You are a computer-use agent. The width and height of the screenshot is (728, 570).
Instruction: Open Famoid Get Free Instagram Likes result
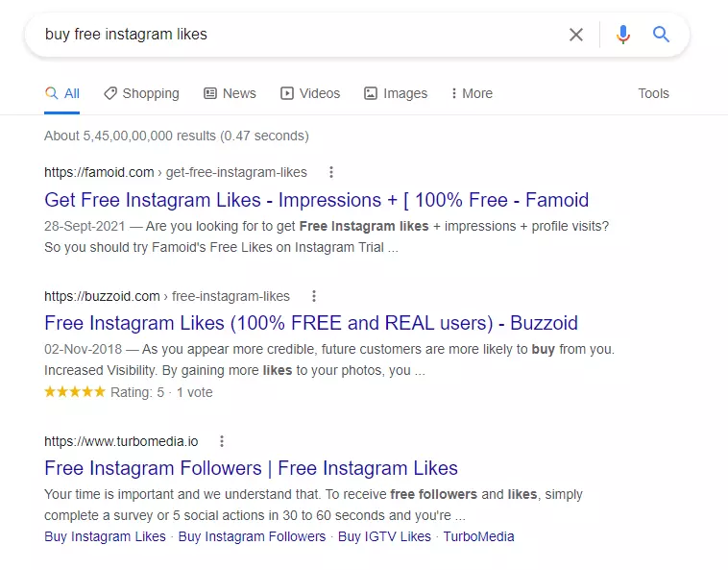pos(316,200)
